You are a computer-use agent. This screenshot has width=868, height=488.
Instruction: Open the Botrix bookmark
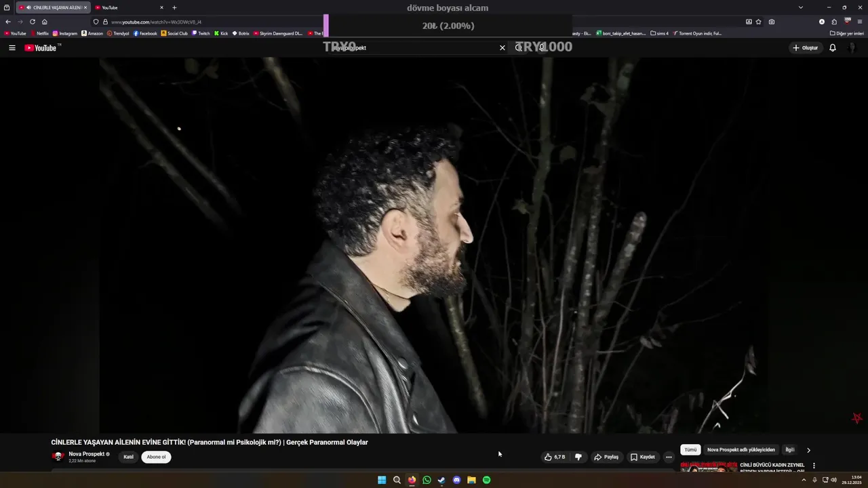tap(241, 33)
